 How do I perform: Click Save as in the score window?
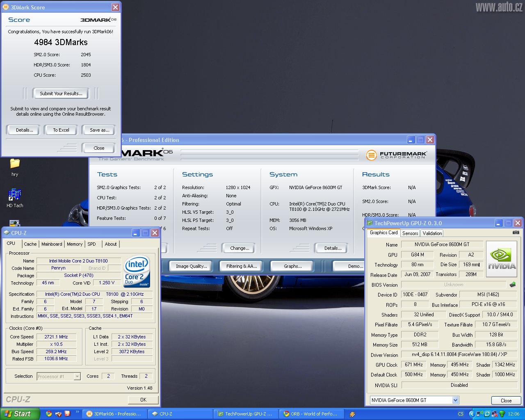click(x=99, y=130)
